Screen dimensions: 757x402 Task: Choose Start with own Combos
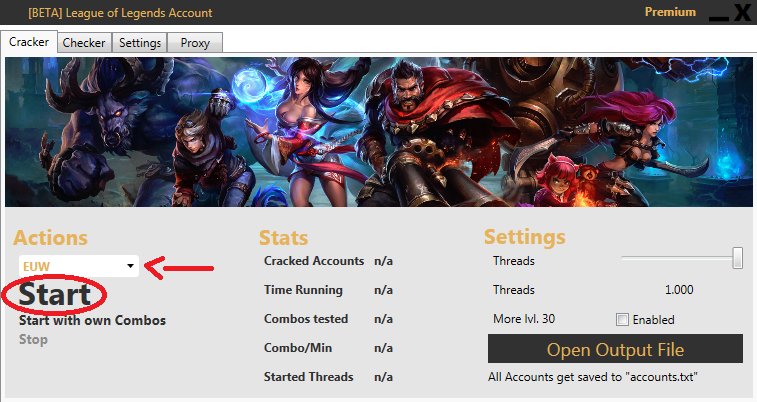[92, 320]
